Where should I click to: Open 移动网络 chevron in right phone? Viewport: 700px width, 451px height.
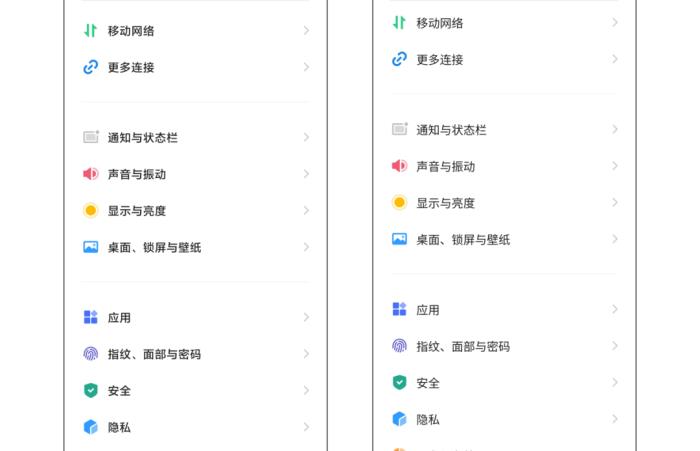pos(615,22)
